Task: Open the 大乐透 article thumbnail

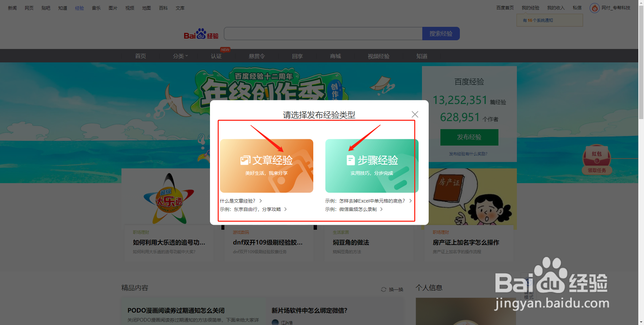Action: coord(169,199)
